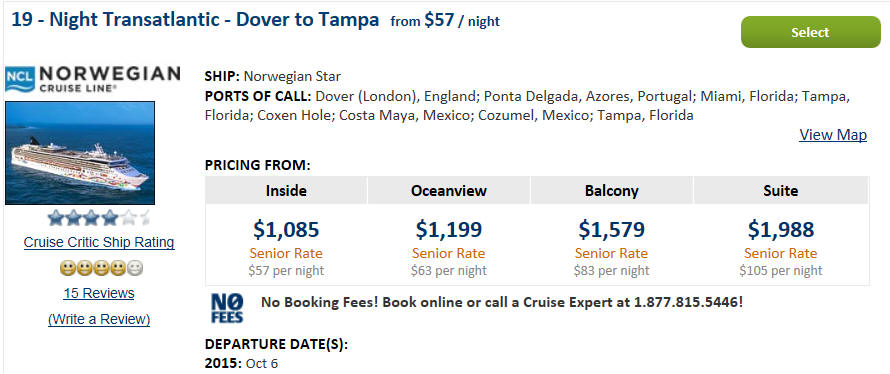
Task: Click the No Fees icon
Action: tap(227, 308)
